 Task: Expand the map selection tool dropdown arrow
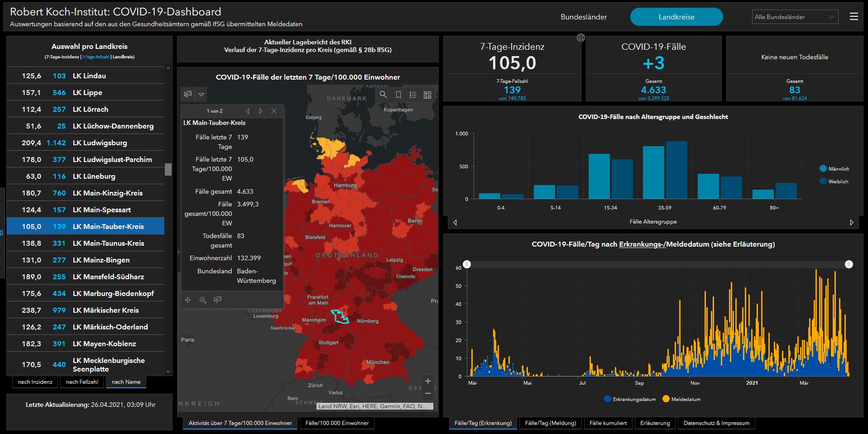point(201,95)
